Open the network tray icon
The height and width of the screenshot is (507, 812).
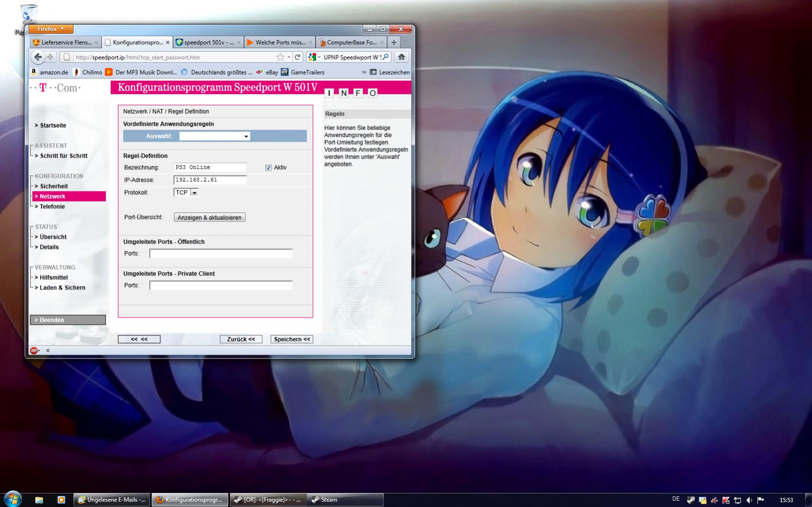(x=738, y=500)
